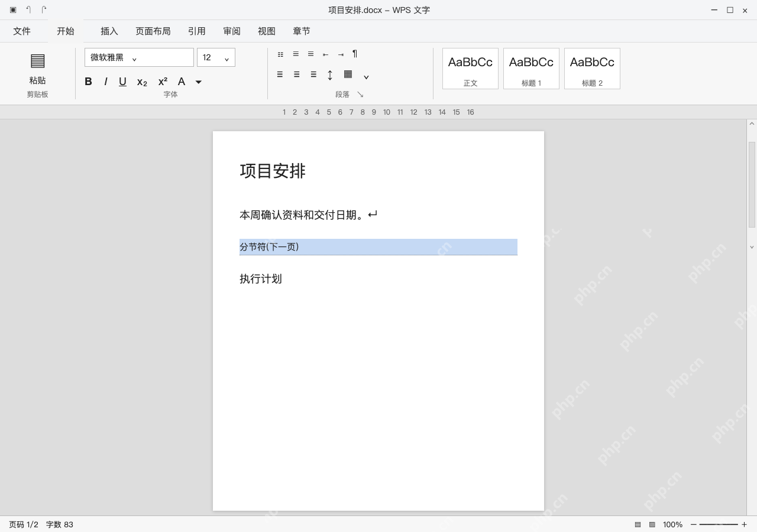Apply a bullet list to the paragraph
Image resolution: width=757 pixels, height=532 pixels.
[x=280, y=54]
